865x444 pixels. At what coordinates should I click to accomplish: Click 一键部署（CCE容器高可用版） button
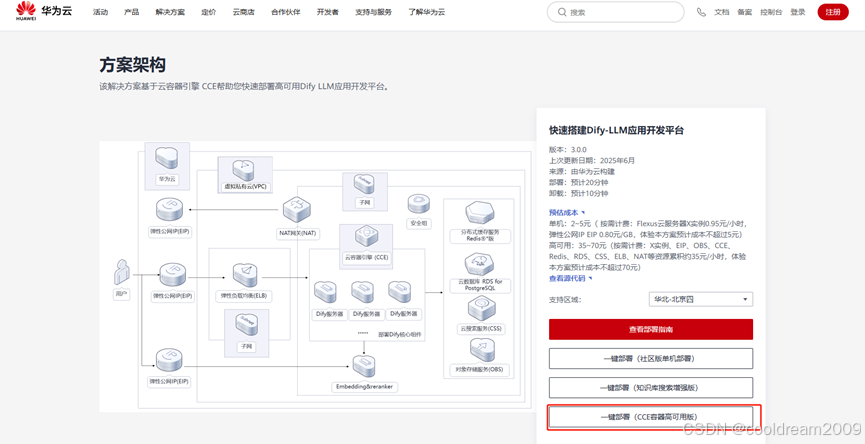(x=651, y=417)
